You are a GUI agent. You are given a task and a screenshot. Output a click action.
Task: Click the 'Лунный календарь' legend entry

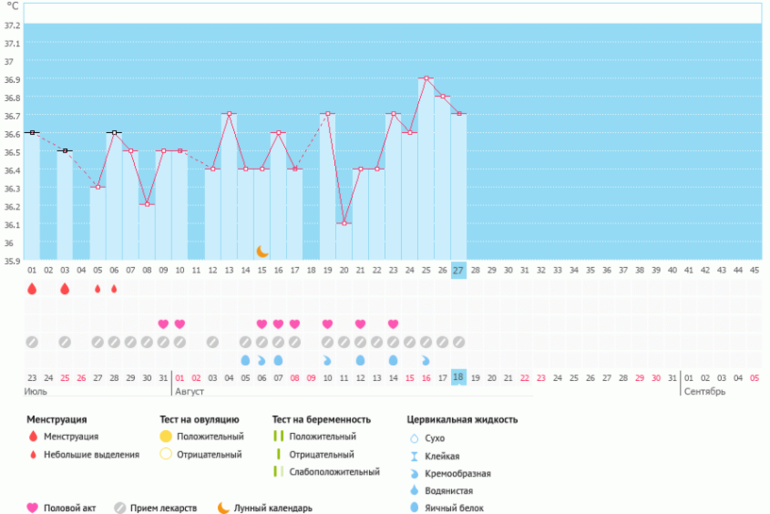point(265,507)
